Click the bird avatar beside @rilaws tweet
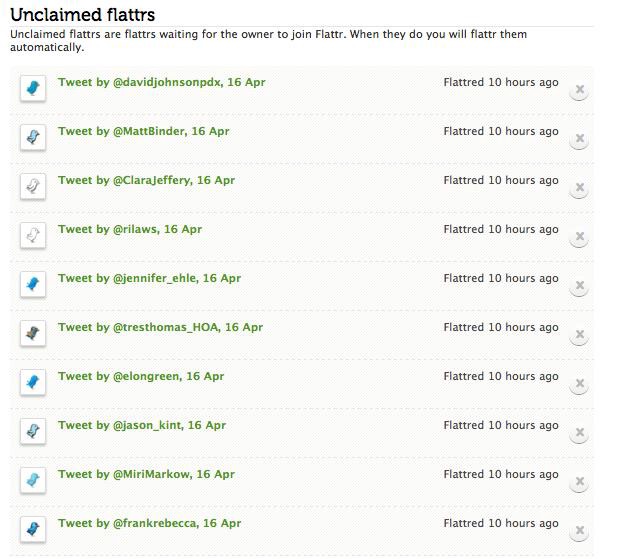The width and height of the screenshot is (623, 559). point(33,235)
